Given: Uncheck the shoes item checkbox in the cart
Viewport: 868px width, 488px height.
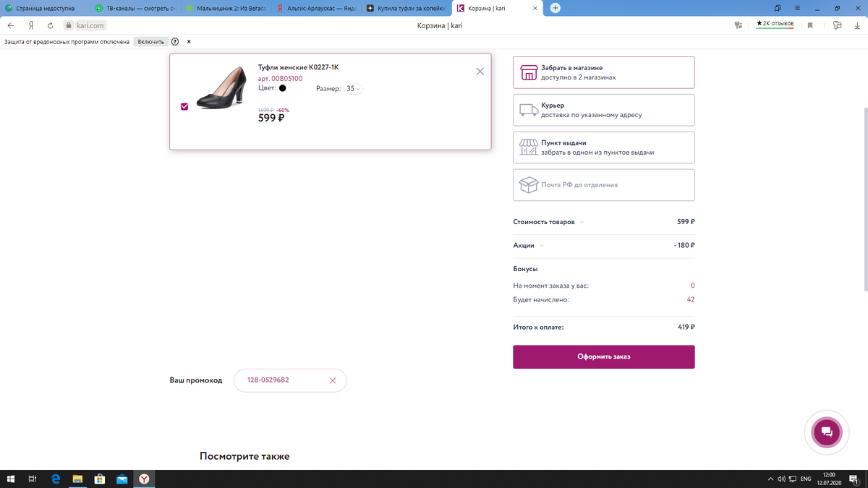Looking at the screenshot, I should pos(184,106).
